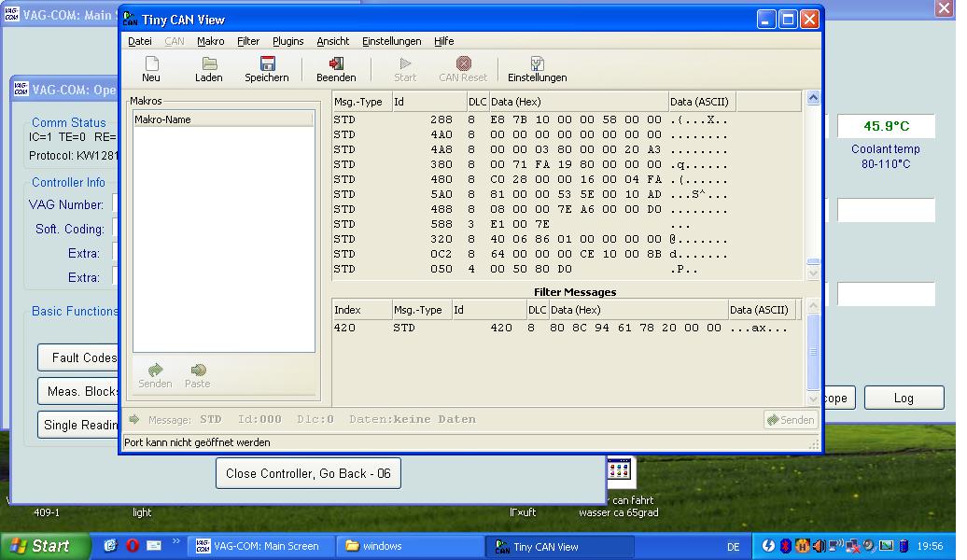The width and height of the screenshot is (967, 560).
Task: Expand the hidden quick launch chevron
Action: (x=175, y=541)
